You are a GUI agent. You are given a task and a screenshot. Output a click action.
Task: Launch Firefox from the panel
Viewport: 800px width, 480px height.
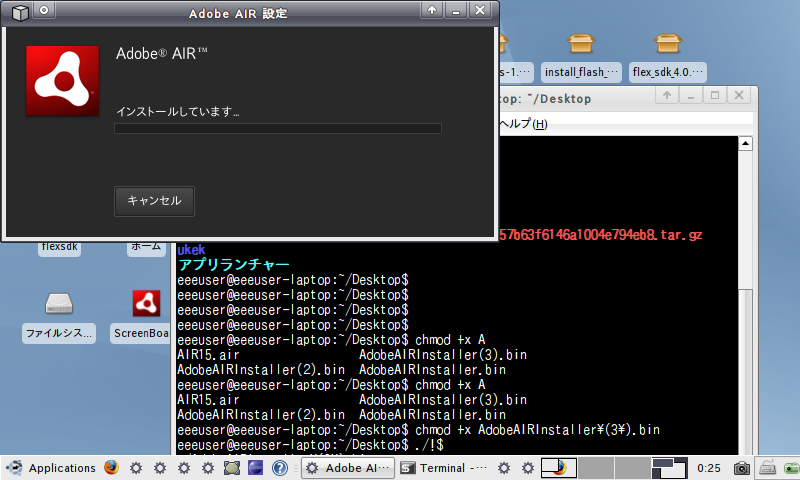111,468
